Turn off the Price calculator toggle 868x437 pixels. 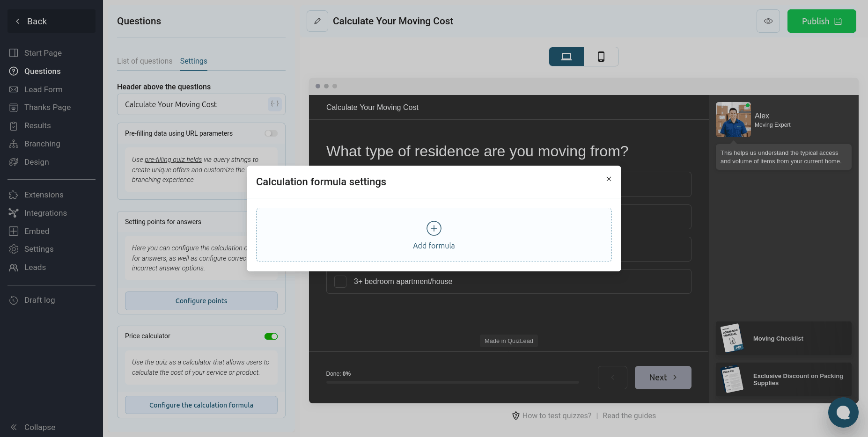[271, 336]
